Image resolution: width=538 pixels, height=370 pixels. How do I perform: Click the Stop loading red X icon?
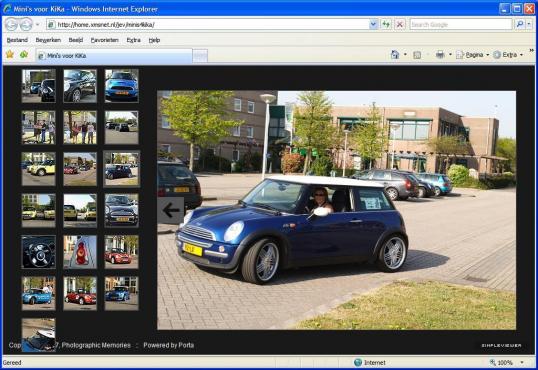pos(400,24)
